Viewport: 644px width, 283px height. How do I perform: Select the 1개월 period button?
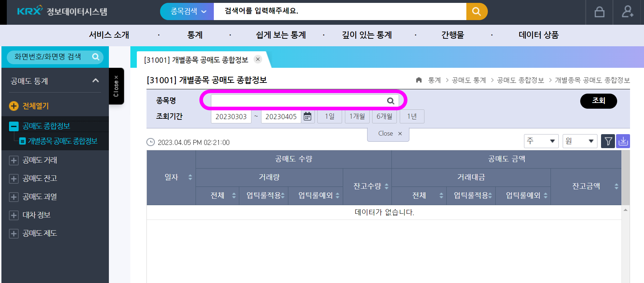click(x=357, y=117)
